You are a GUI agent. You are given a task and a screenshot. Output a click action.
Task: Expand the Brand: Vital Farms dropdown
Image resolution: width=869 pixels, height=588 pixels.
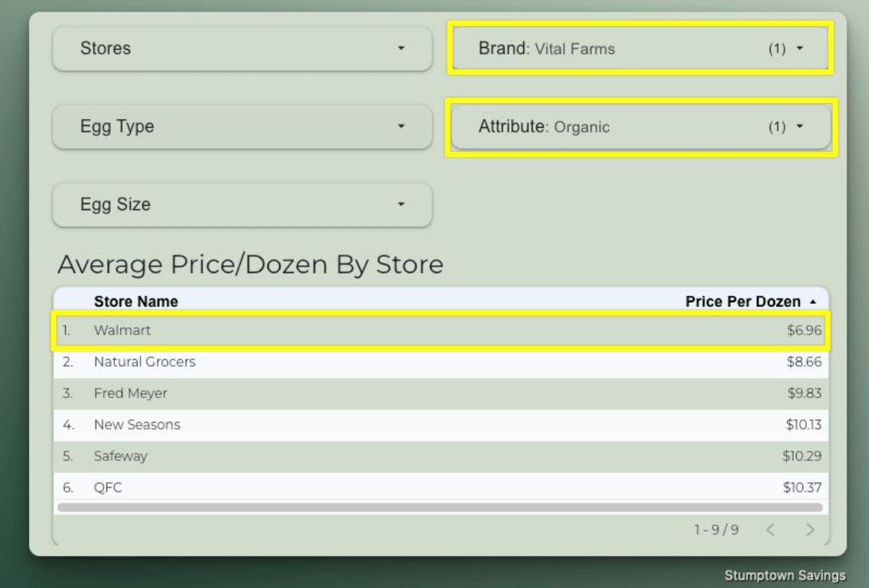(641, 49)
